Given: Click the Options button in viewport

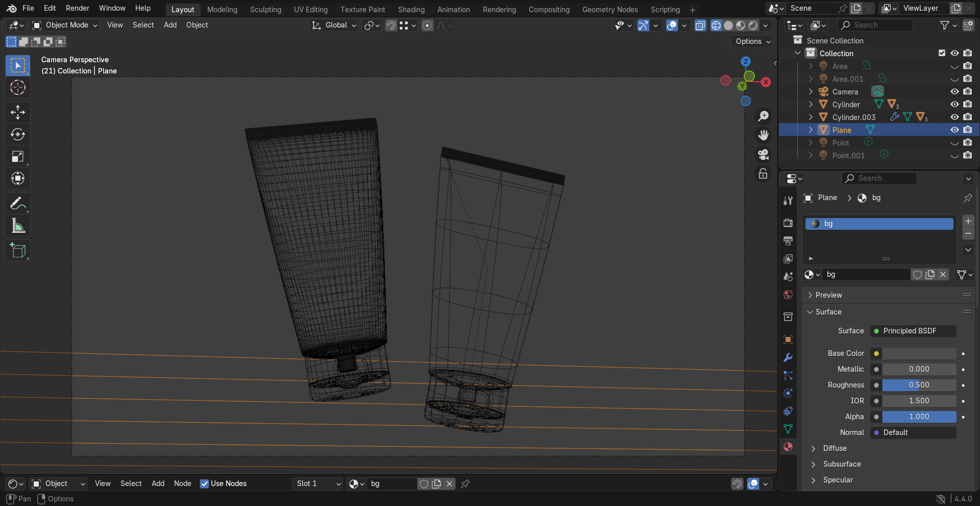Looking at the screenshot, I should click(x=753, y=41).
